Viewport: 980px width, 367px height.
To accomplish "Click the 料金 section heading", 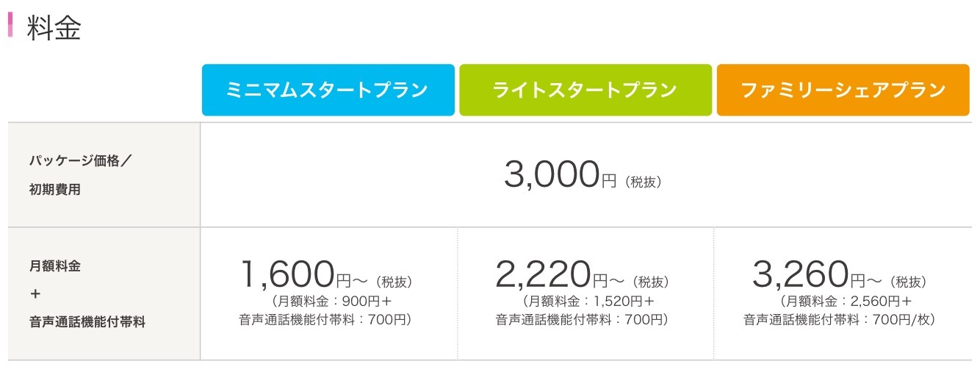I will [53, 27].
